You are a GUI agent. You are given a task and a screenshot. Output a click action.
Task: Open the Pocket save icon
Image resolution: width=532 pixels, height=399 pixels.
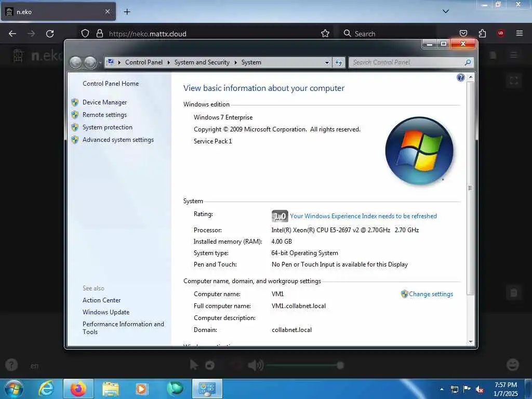(x=463, y=33)
